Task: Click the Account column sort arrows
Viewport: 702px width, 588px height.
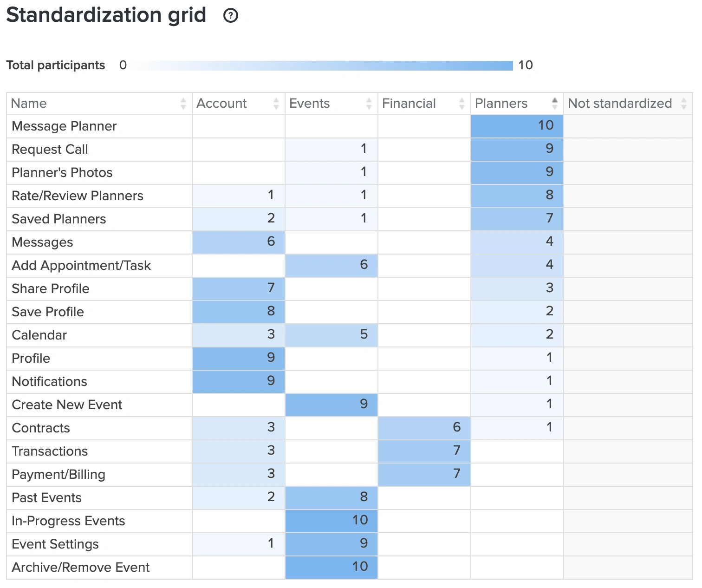Action: (x=276, y=103)
